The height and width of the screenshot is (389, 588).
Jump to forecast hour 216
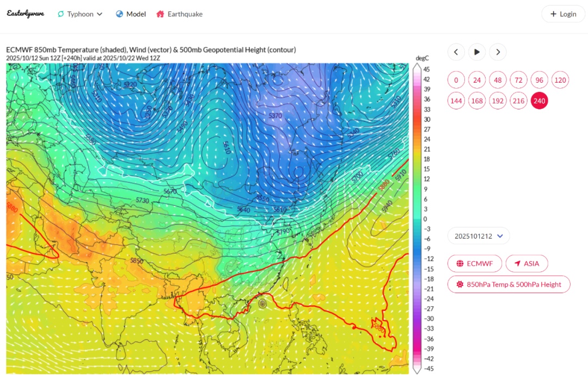pos(518,101)
